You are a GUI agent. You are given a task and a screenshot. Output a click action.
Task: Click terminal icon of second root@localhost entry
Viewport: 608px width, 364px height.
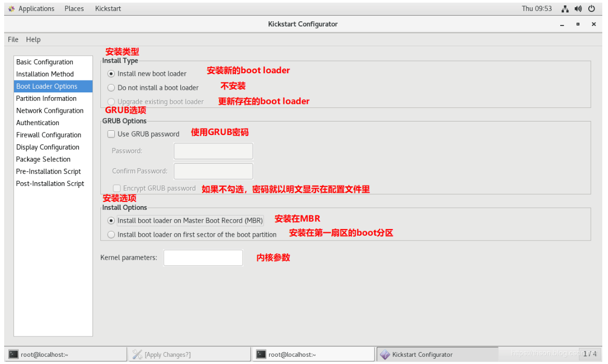pyautogui.click(x=261, y=354)
